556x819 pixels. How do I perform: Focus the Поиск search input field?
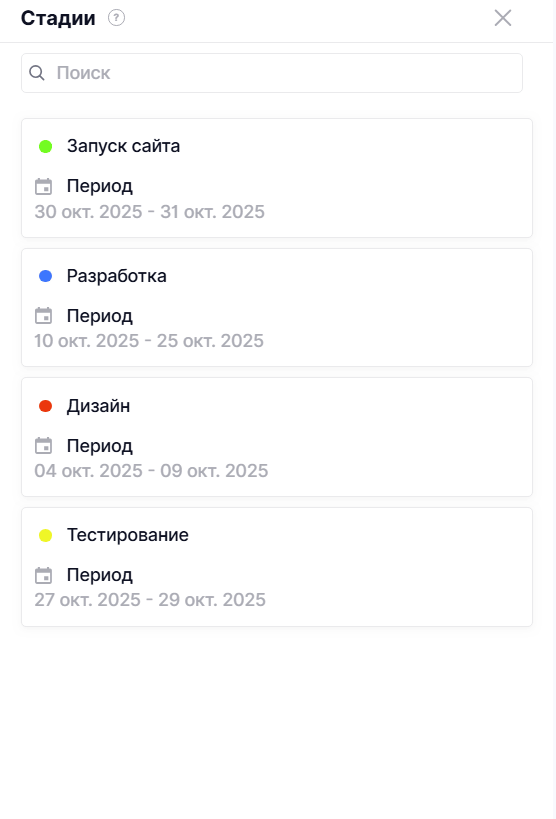(272, 73)
